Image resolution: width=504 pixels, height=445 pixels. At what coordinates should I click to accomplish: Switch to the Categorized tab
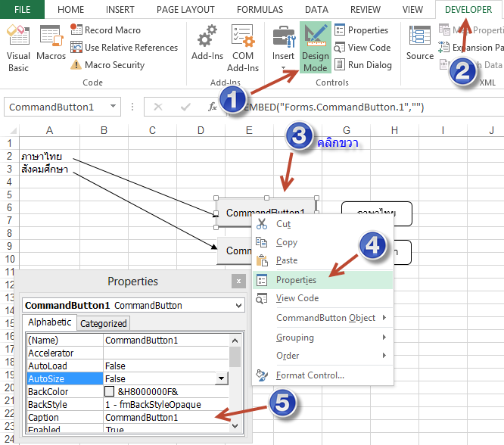104,323
